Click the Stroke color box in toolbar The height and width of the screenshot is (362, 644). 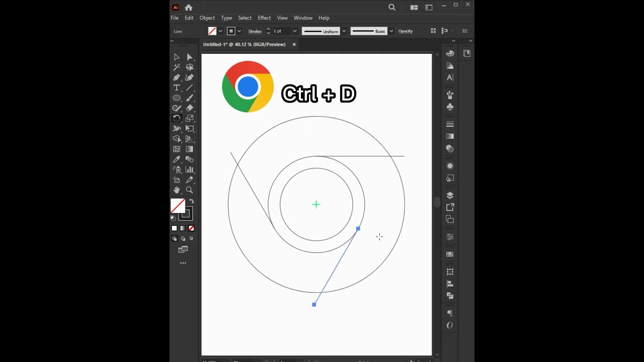(x=186, y=214)
